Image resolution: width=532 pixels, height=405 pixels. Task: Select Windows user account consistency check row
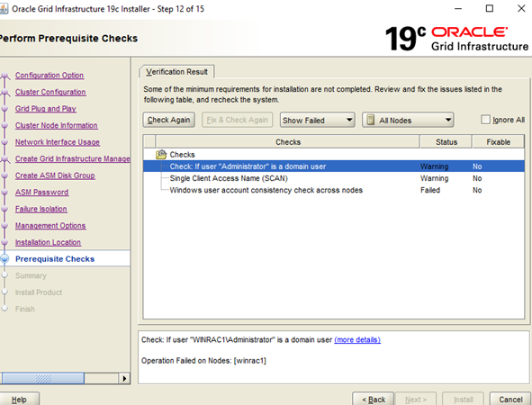pos(334,190)
